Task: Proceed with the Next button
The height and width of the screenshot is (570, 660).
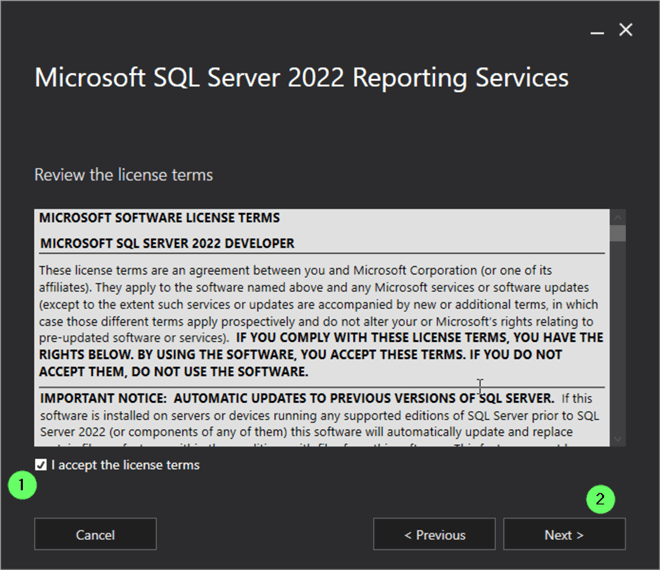Action: point(564,535)
